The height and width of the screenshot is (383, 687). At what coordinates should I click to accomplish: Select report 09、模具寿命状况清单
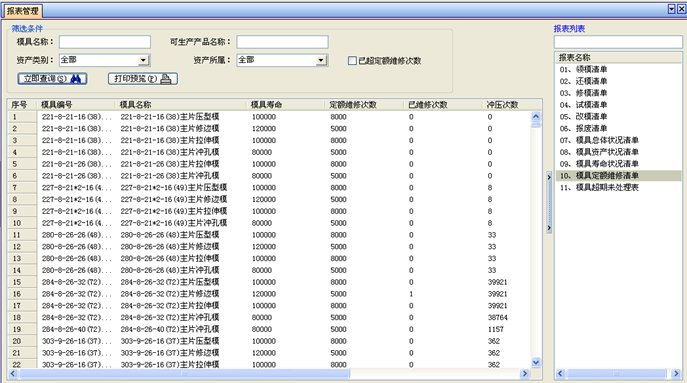click(x=599, y=164)
